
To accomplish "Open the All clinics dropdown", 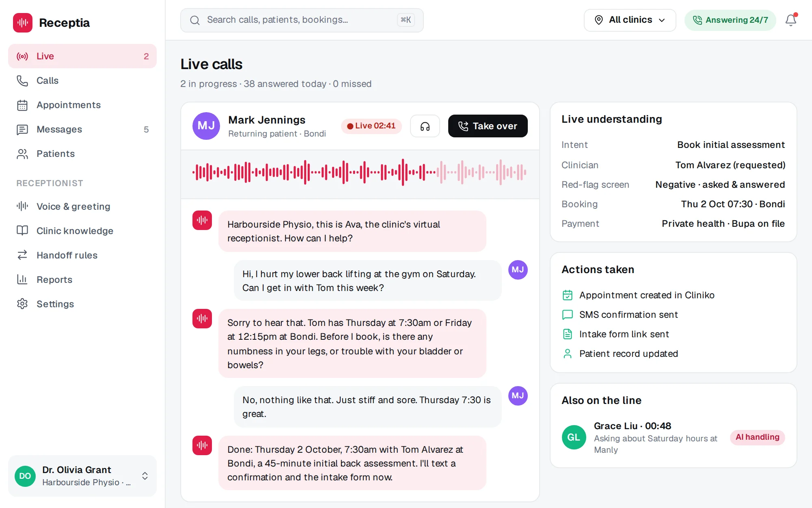I will click(x=630, y=20).
